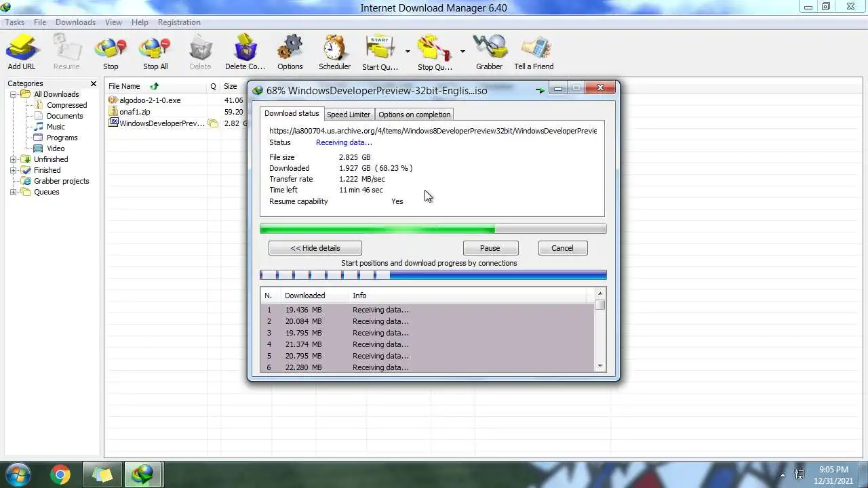This screenshot has width=868, height=488.
Task: Open the Help menu
Action: (x=140, y=22)
